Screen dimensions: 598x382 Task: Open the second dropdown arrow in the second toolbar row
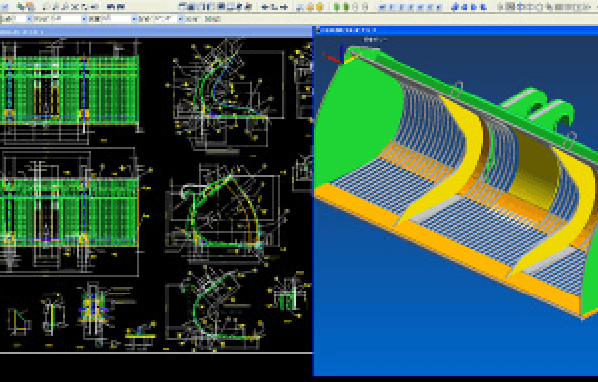(84, 19)
